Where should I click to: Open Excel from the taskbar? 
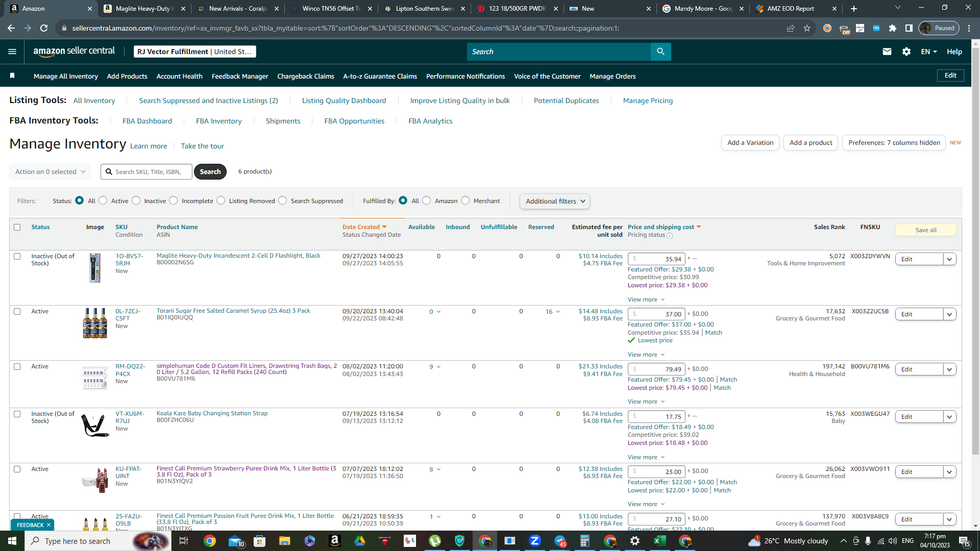click(659, 541)
